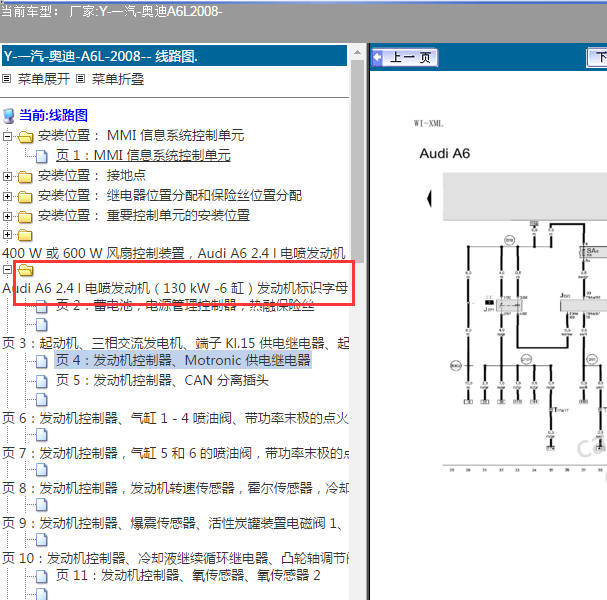The height and width of the screenshot is (600, 607).
Task: Click the folder icon of MMI 信息系统控制单元
Action: point(25,136)
